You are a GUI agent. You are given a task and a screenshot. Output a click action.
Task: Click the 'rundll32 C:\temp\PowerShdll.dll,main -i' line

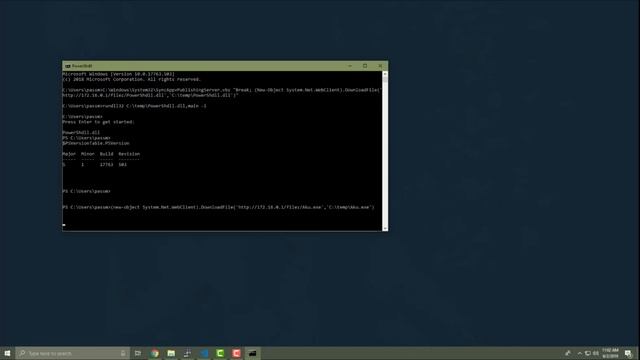(134, 106)
